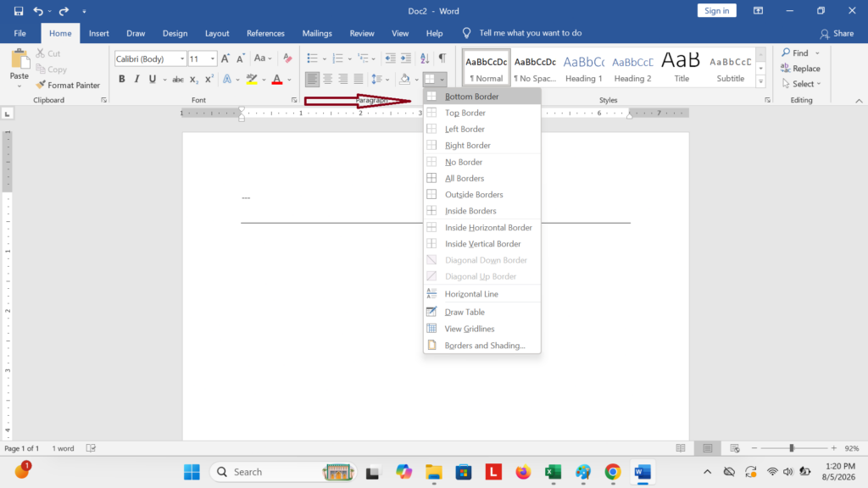This screenshot has height=488, width=868.
Task: Apply Format Painter
Action: [x=68, y=86]
